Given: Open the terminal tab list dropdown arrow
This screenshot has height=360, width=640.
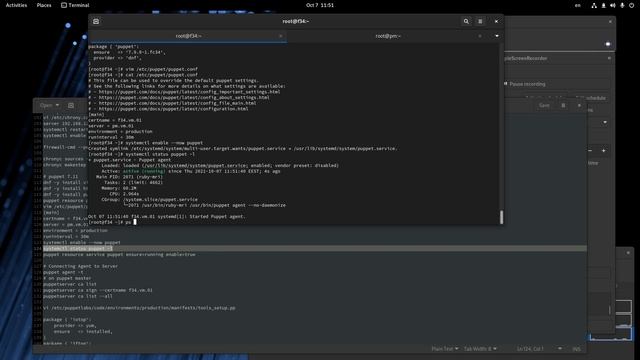Looking at the screenshot, I should (497, 36).
